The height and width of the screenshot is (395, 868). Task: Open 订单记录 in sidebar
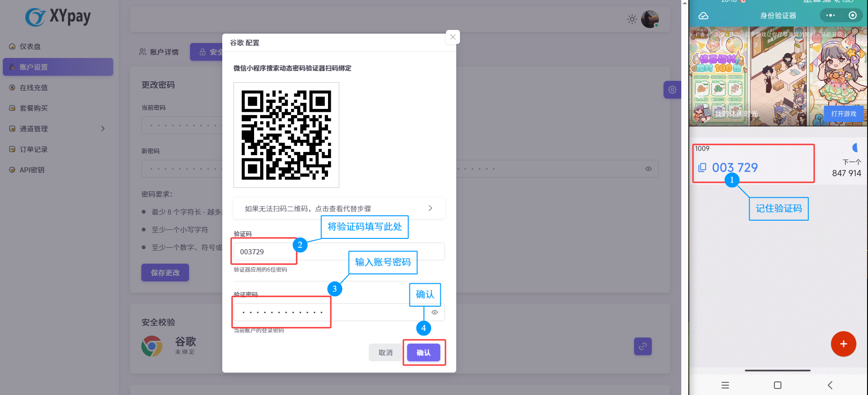tap(34, 149)
